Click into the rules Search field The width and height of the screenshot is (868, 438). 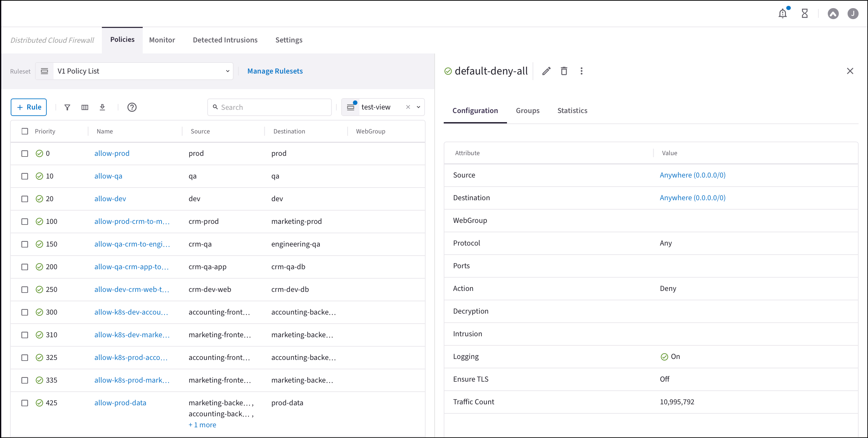273,108
